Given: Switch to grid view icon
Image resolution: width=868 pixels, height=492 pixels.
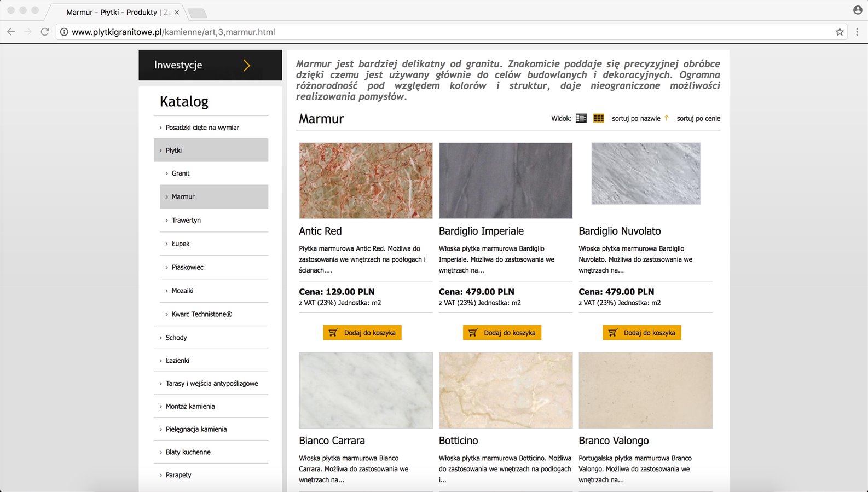Looking at the screenshot, I should (x=598, y=118).
